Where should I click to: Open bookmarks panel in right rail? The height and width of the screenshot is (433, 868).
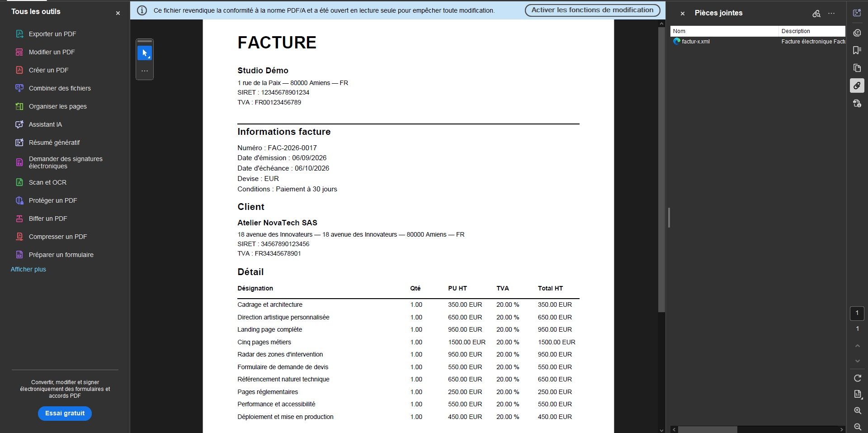[x=857, y=50]
